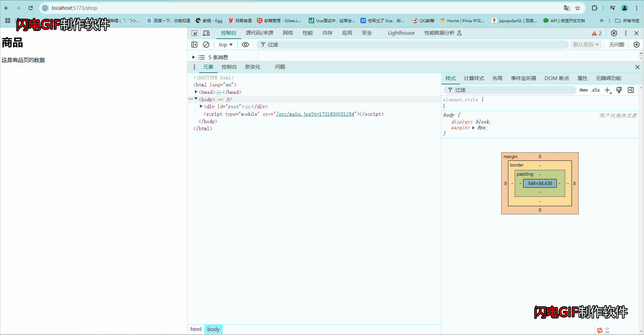Click the toggle element state :hov button
This screenshot has height=335, width=644.
pyautogui.click(x=583, y=90)
